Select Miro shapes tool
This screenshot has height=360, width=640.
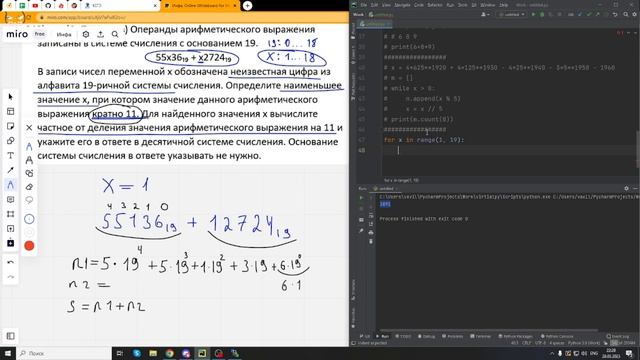pos(11,141)
